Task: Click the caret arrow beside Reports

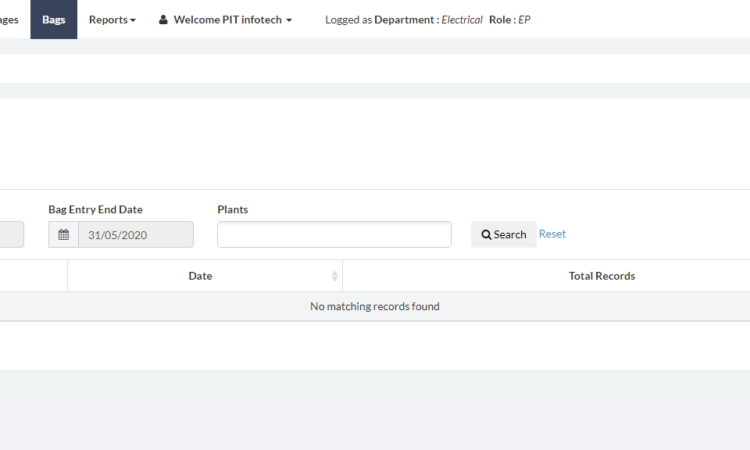Action: (133, 20)
